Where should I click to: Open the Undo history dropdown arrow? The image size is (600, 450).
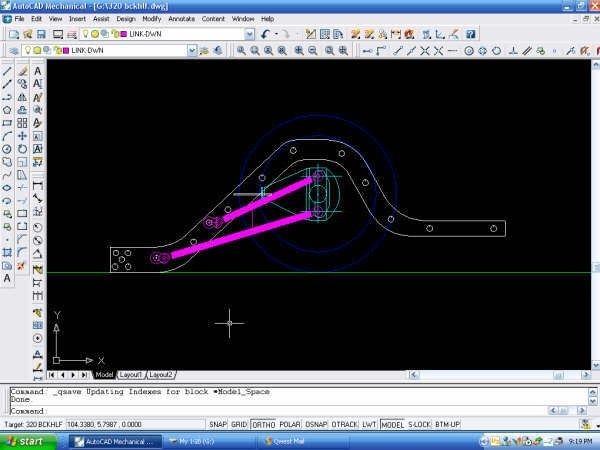(x=275, y=34)
